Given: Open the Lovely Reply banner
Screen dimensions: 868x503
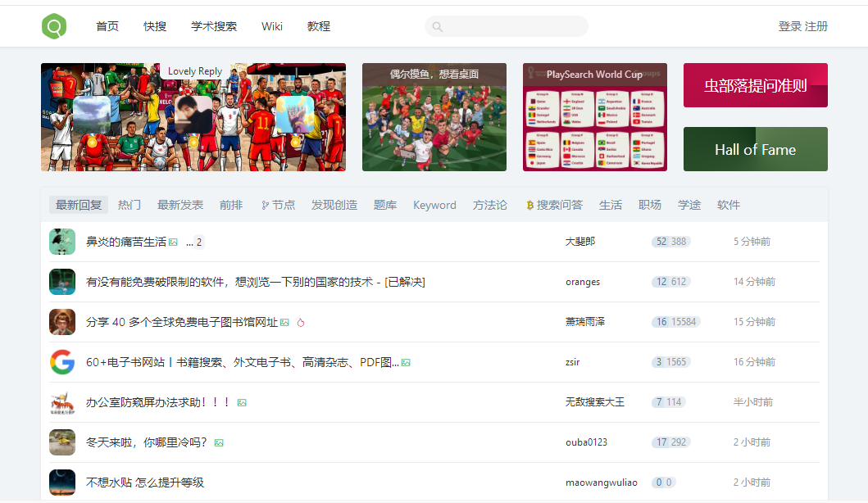Looking at the screenshot, I should point(193,117).
